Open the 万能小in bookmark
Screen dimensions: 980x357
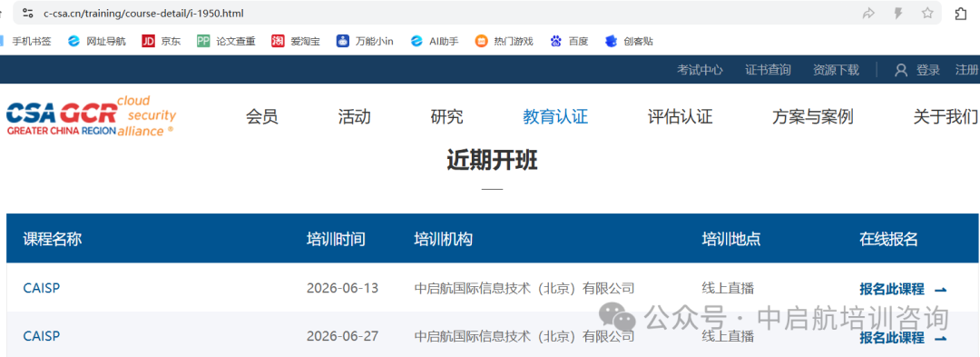365,41
